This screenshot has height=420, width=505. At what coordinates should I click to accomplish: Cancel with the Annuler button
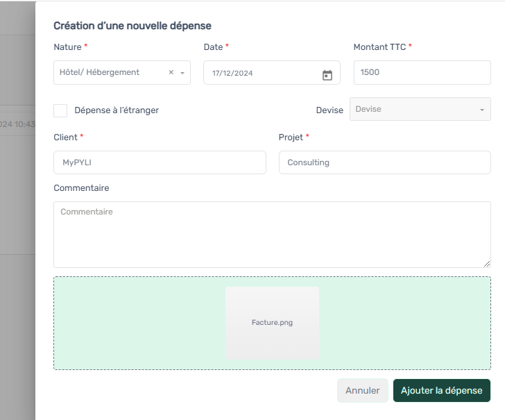pyautogui.click(x=363, y=390)
